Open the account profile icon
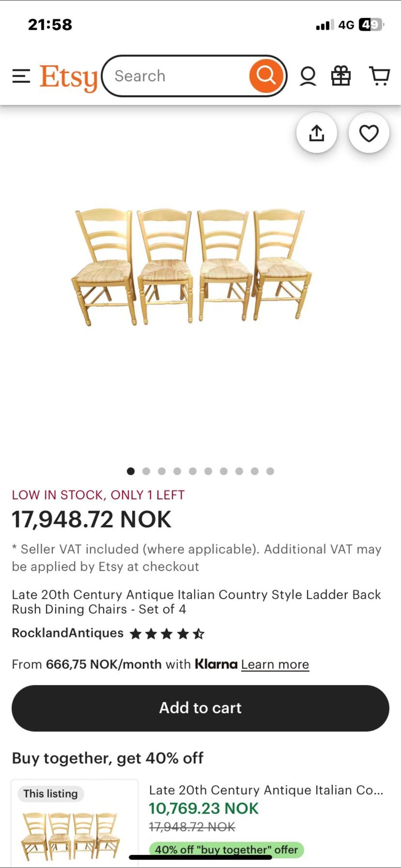 (308, 76)
